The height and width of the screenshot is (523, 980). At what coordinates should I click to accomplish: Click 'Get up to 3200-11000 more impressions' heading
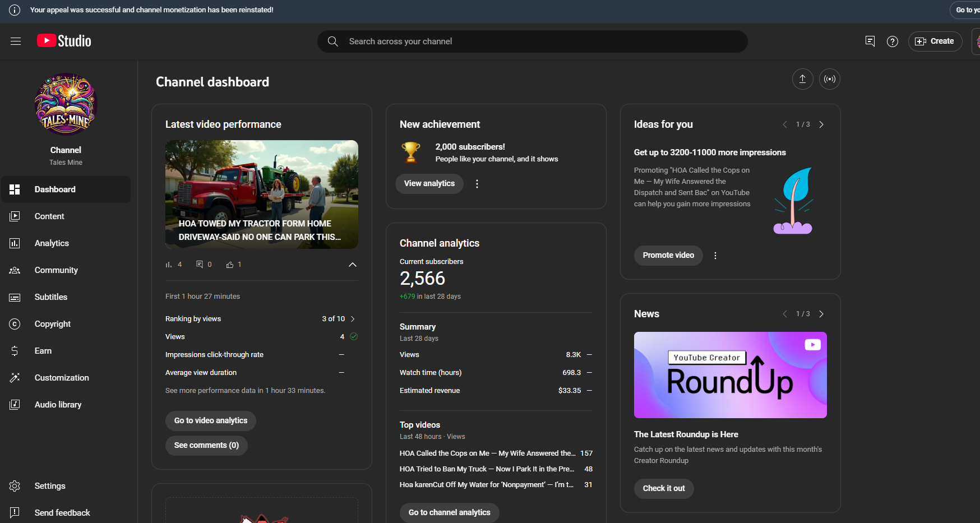point(710,152)
